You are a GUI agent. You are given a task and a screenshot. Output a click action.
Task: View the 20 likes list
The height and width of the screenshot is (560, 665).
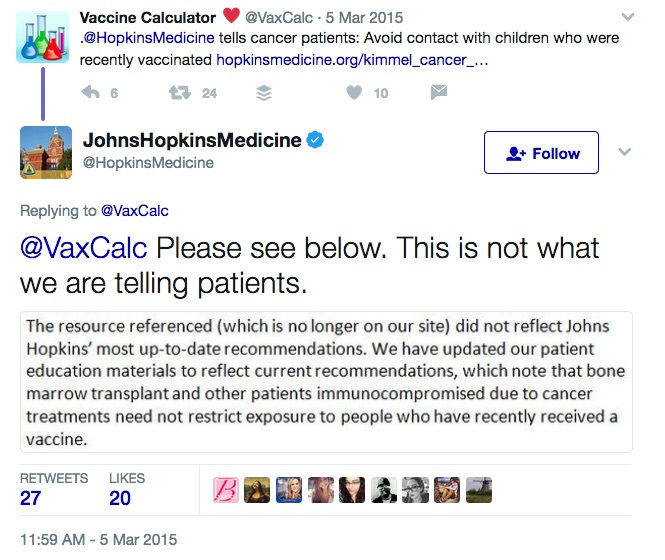coord(119,497)
